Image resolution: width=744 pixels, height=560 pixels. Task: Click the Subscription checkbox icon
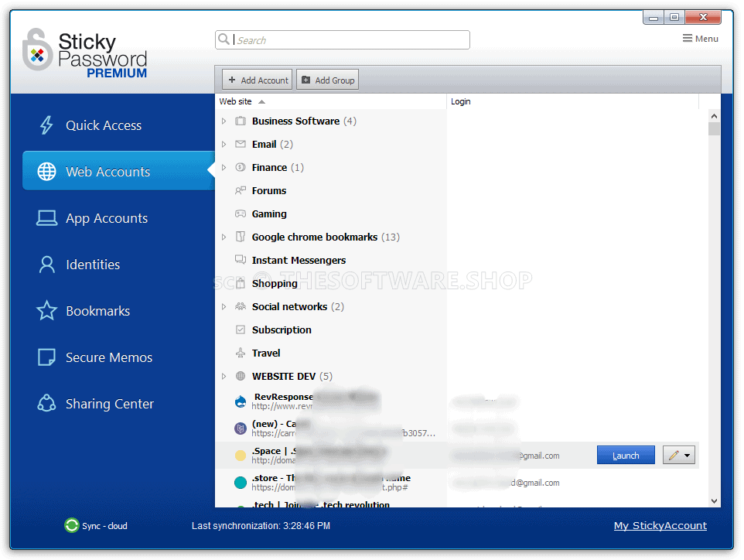click(241, 330)
